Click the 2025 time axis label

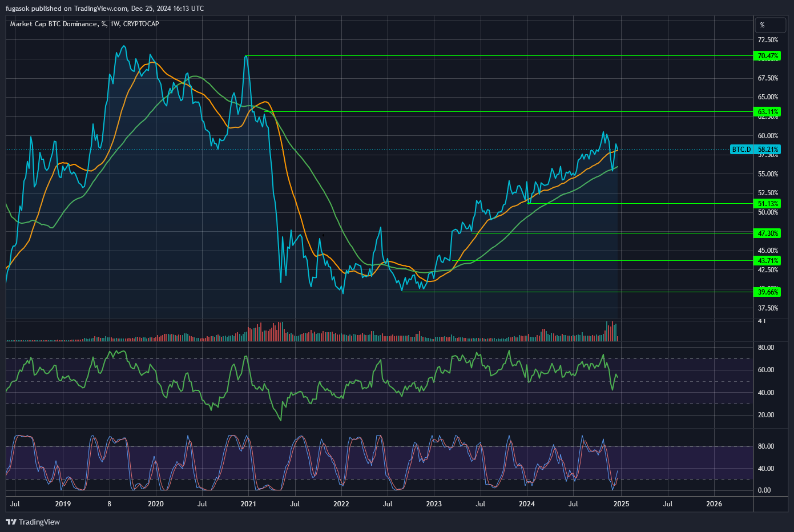click(x=621, y=504)
